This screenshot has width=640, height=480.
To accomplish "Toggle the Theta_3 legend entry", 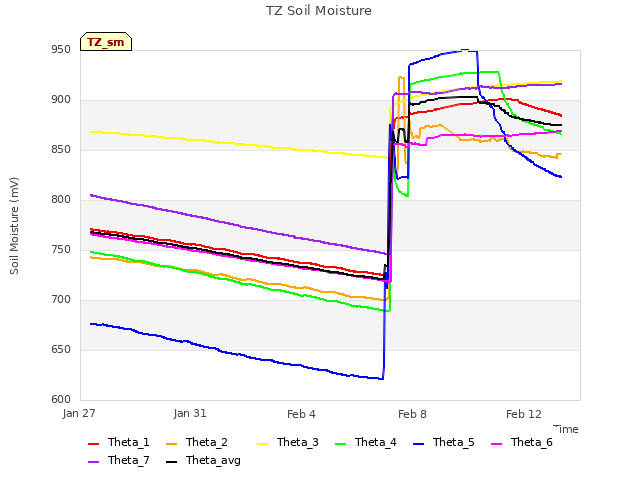I will (288, 442).
